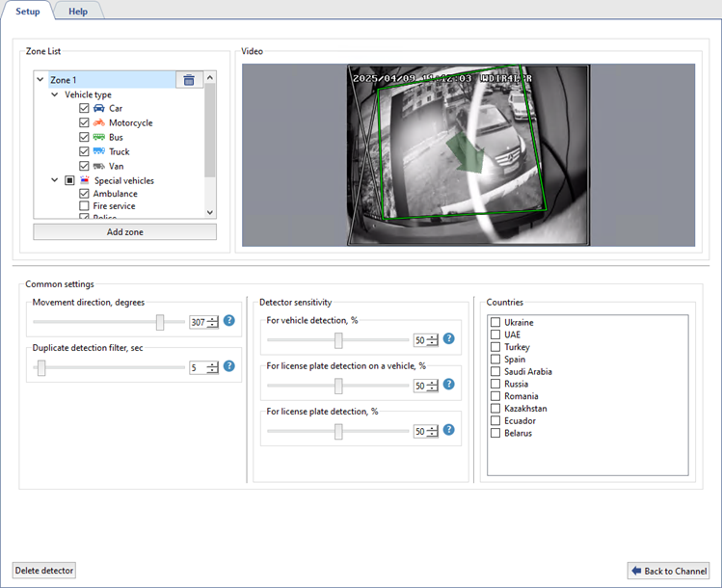Click the Delete detector button
722x588 pixels.
[44, 571]
